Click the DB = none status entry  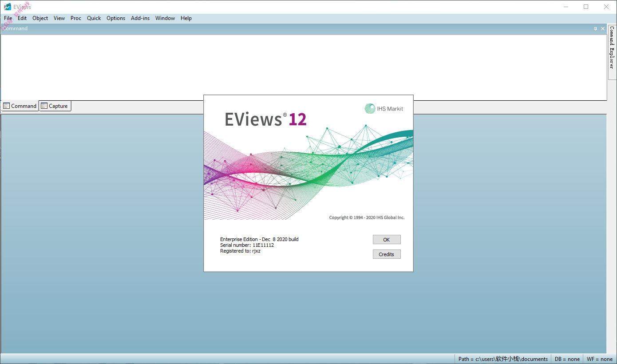(x=567, y=359)
